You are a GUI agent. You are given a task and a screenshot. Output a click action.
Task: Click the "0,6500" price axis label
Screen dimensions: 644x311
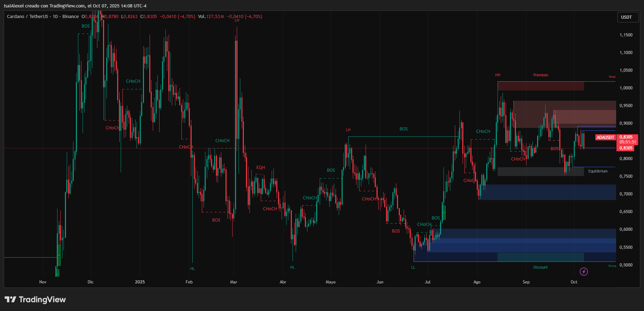point(626,212)
